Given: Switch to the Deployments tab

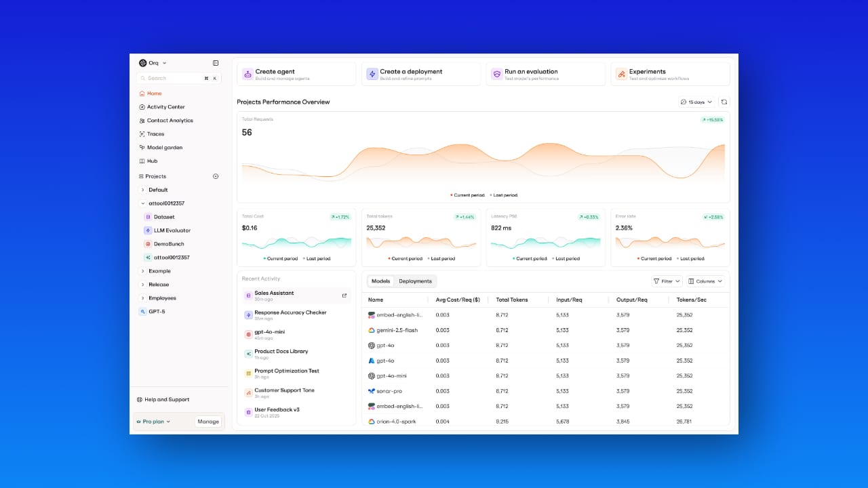Looking at the screenshot, I should pyautogui.click(x=415, y=281).
